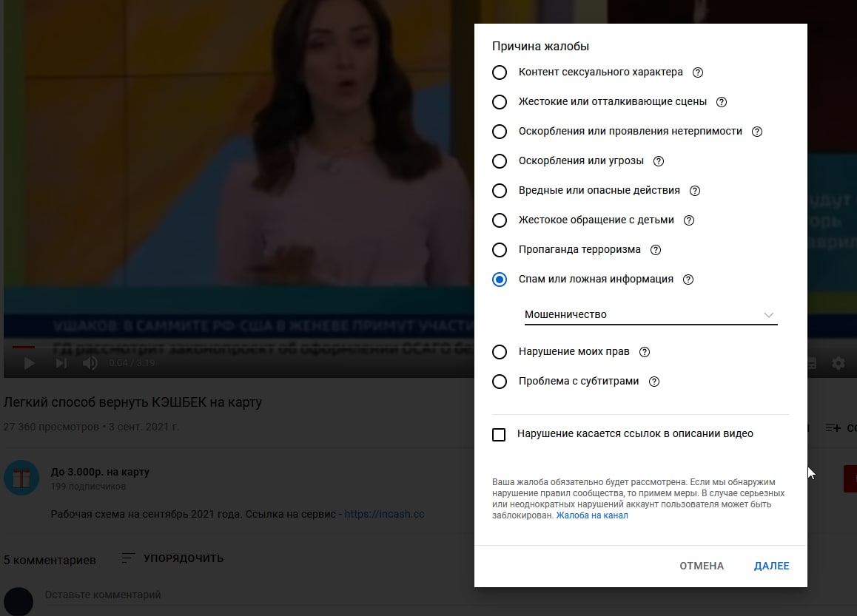
Task: Open help icon next to 'Нарушение моих прав'
Action: (645, 352)
